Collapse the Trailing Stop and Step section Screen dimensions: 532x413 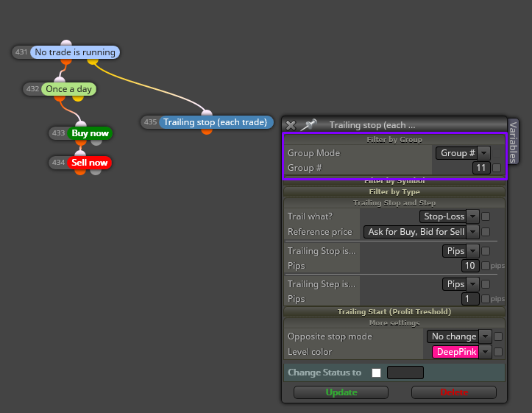(394, 203)
